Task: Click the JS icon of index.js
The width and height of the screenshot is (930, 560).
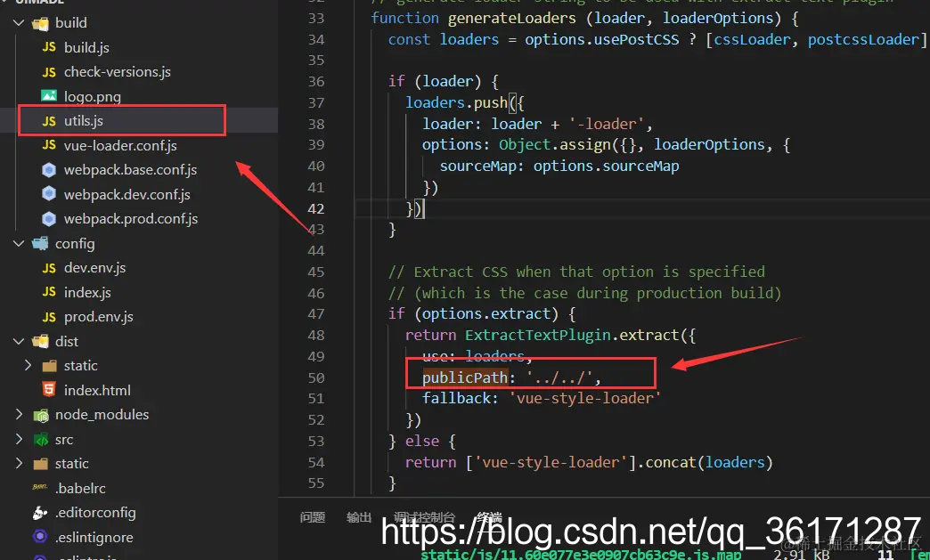Action: (49, 292)
